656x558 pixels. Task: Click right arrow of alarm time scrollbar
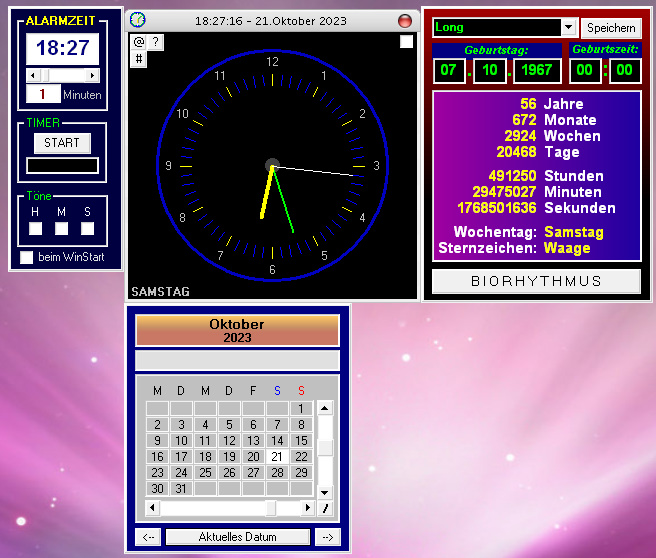point(93,75)
